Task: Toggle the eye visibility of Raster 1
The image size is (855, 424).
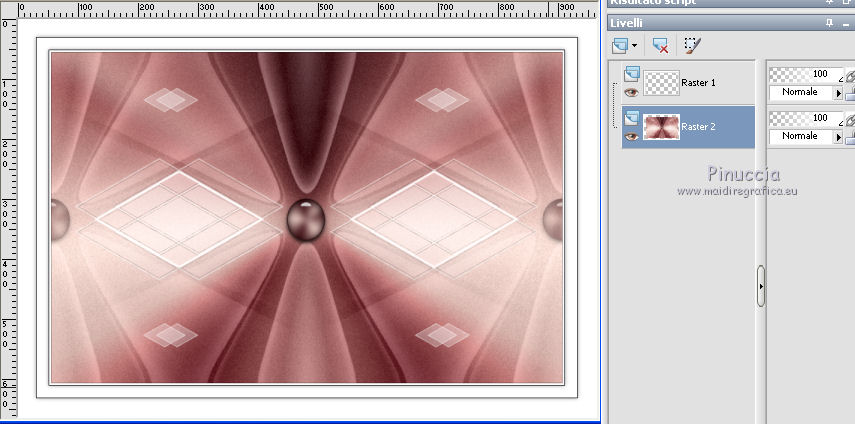Action: point(631,93)
